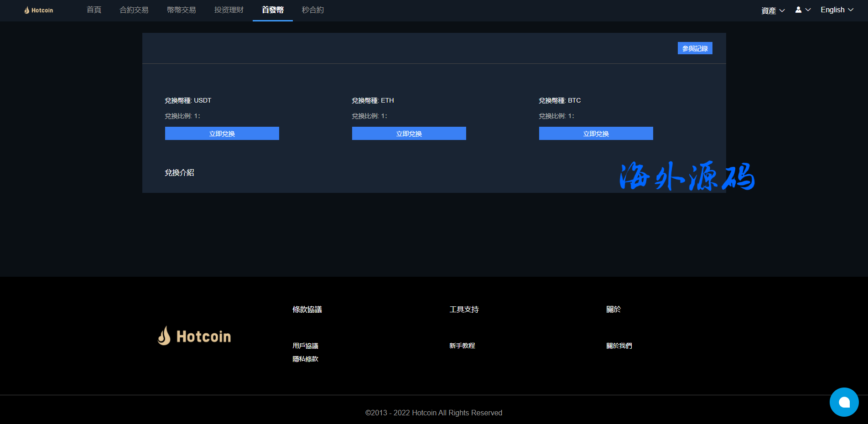Expand the chevron beside the user icon
Viewport: 868px width, 424px height.
point(808,10)
